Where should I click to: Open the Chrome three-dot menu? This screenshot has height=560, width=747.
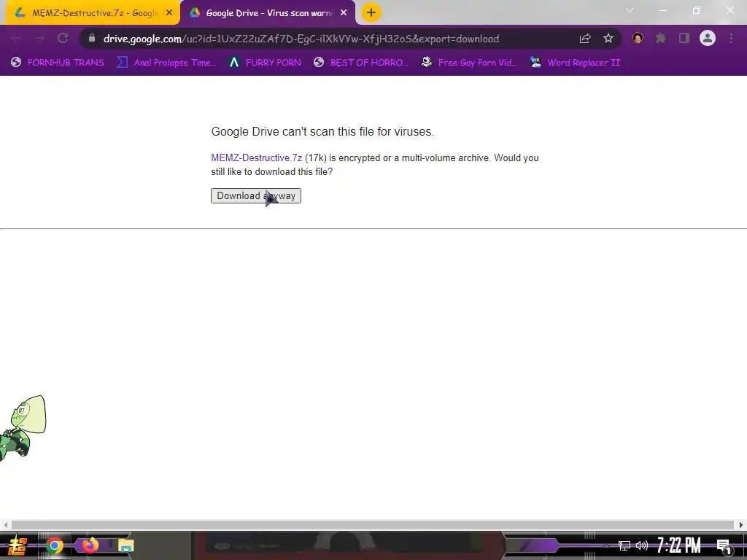click(731, 38)
